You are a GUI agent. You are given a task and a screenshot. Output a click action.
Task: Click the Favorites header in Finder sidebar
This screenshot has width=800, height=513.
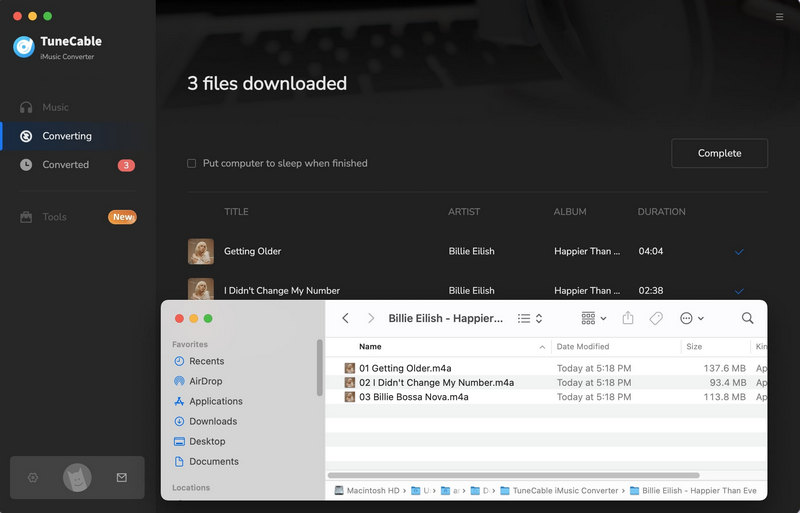click(190, 344)
